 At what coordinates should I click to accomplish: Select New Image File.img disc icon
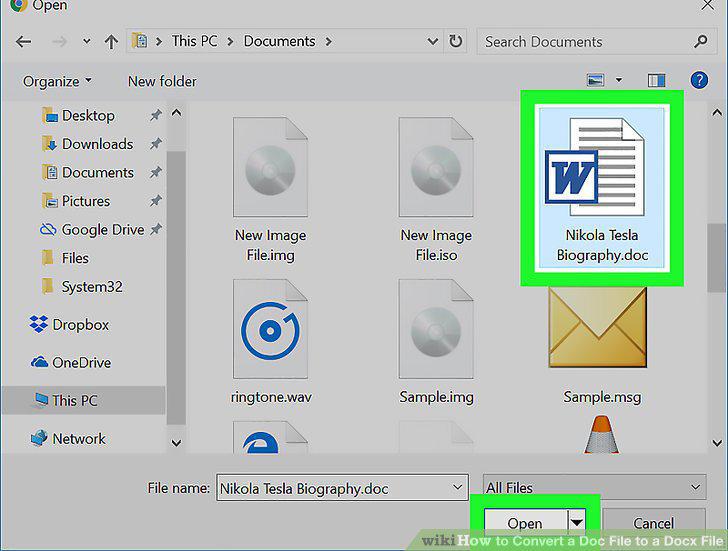pyautogui.click(x=270, y=167)
